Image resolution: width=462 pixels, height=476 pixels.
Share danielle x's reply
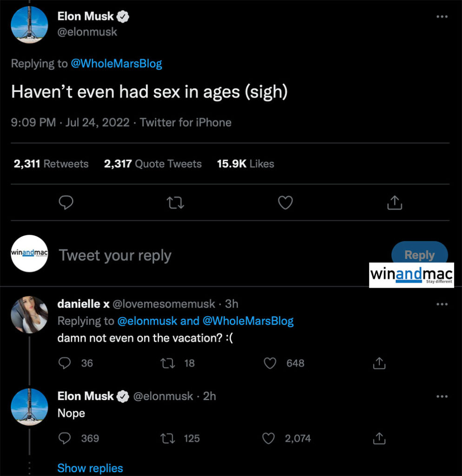(379, 363)
